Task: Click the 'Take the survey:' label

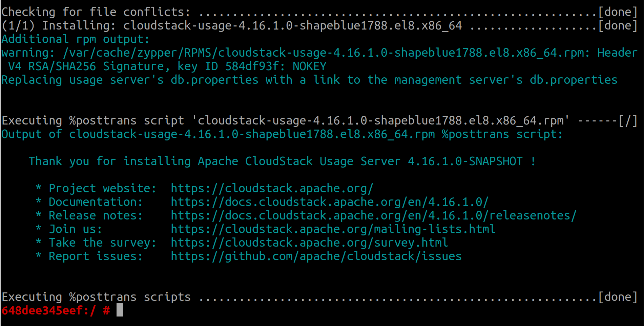Action: click(103, 243)
